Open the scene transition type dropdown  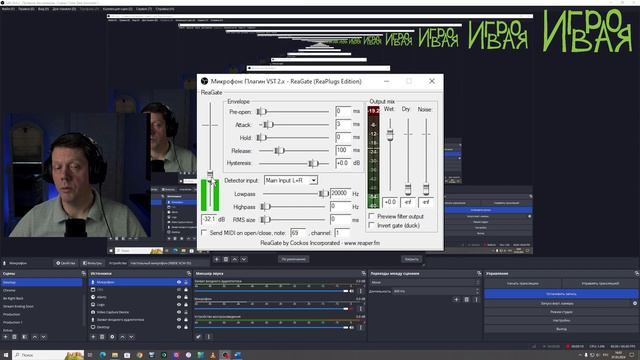pyautogui.click(x=425, y=282)
